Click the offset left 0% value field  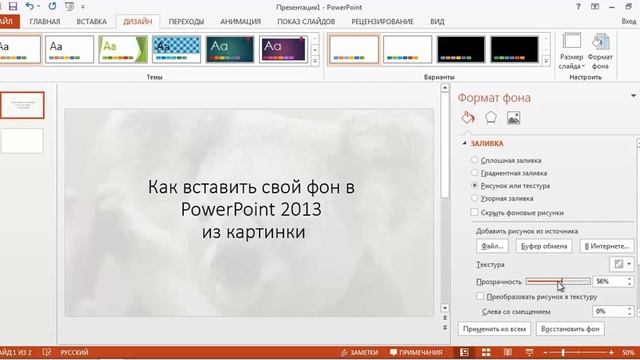[609, 311]
